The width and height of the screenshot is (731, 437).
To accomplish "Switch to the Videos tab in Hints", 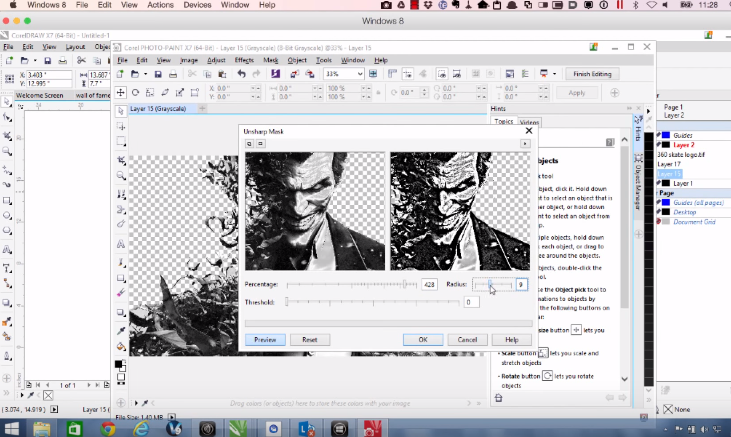I will pos(529,122).
